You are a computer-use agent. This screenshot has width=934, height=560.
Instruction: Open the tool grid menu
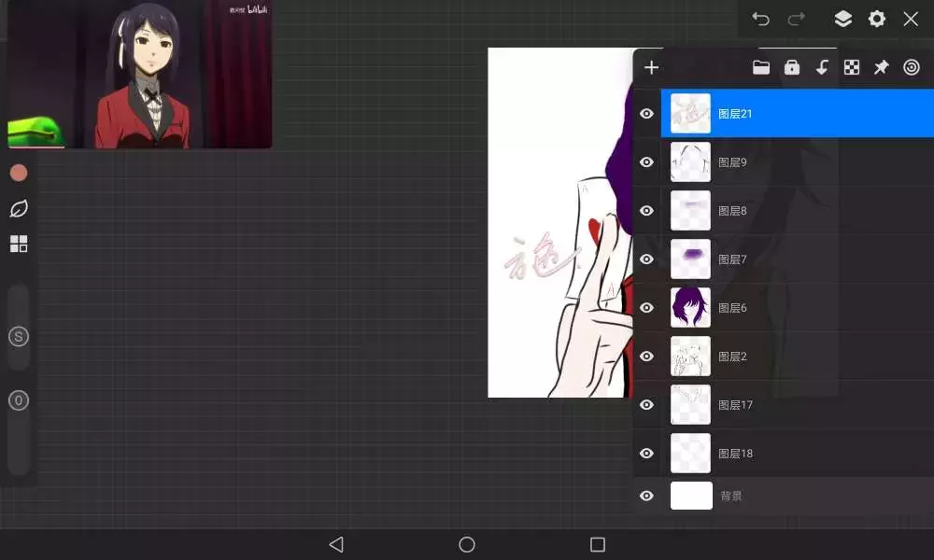19,244
